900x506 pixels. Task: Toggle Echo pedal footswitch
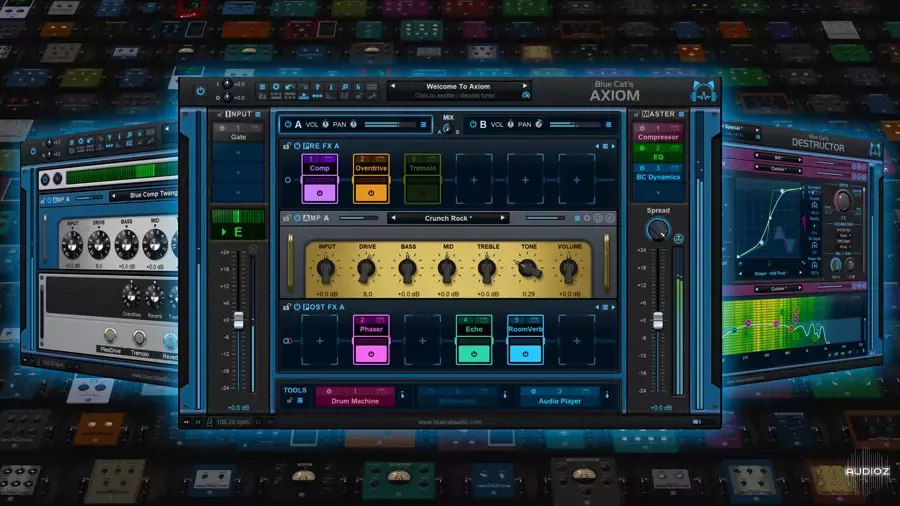coord(474,354)
